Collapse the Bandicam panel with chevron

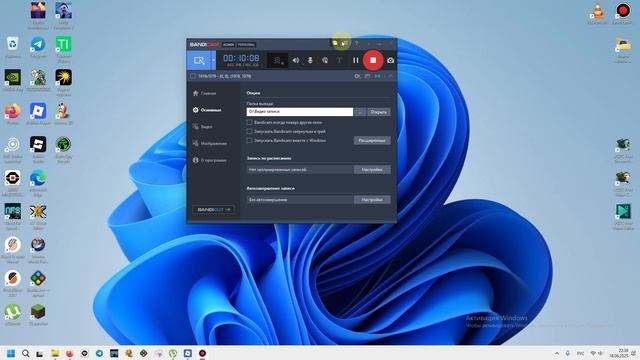[x=390, y=76]
